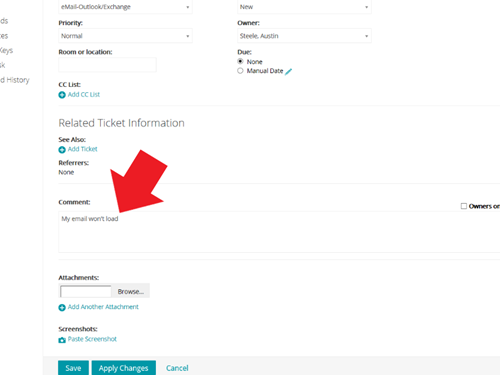Click the attachment file path field
Image resolution: width=500 pixels, height=375 pixels.
click(86, 291)
